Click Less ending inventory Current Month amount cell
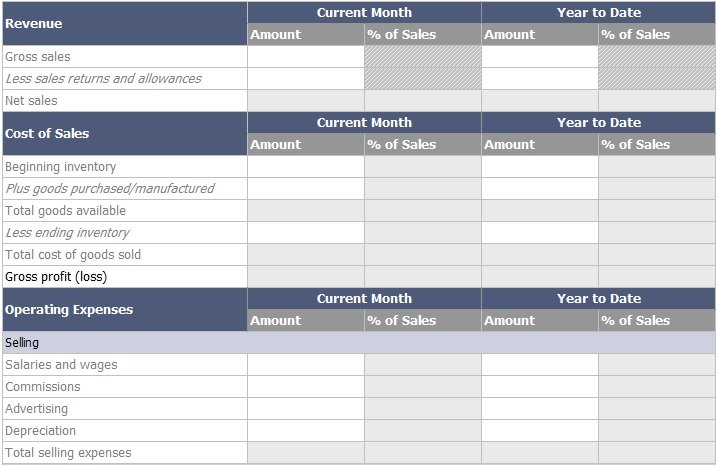The height and width of the screenshot is (466, 717). [x=305, y=232]
